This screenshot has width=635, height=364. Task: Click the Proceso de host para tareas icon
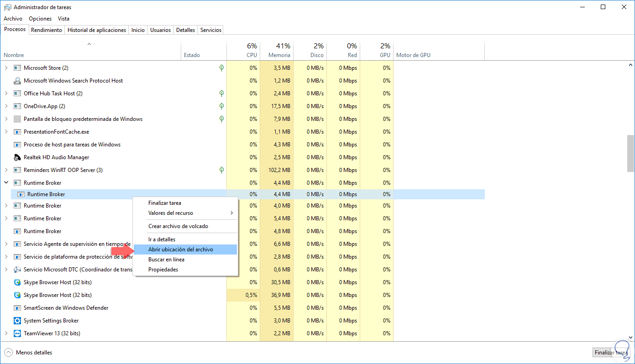[17, 145]
